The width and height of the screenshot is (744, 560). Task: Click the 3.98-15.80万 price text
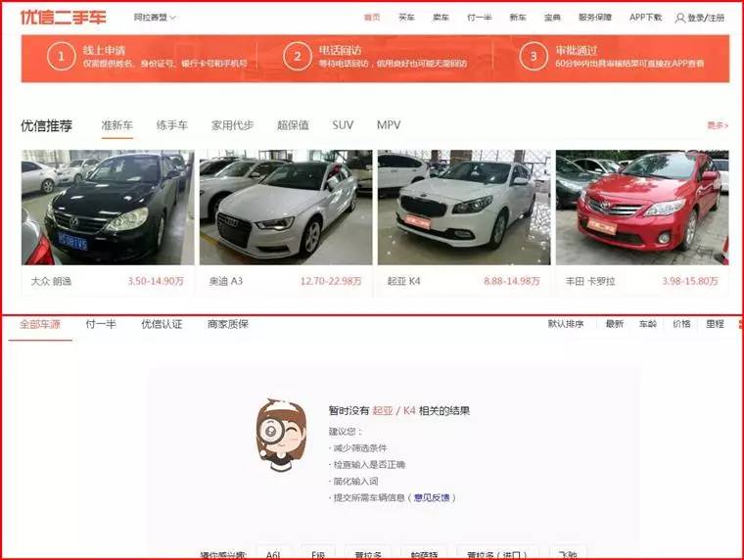pyautogui.click(x=690, y=281)
